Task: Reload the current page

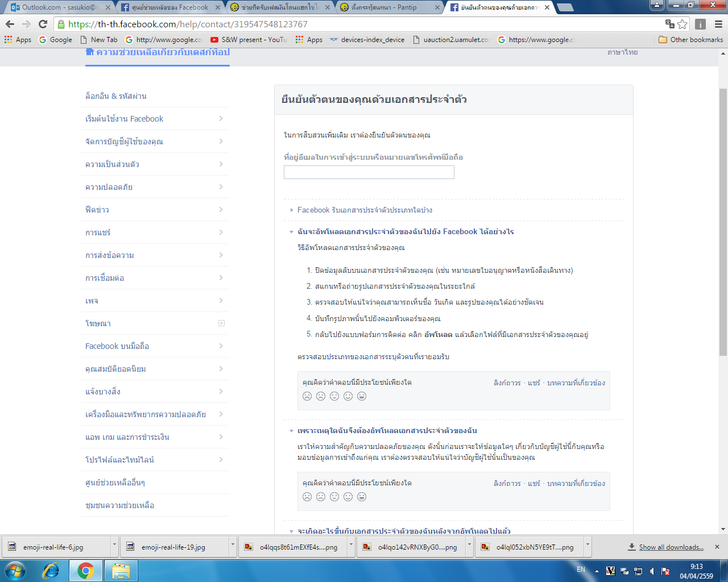Action: (x=43, y=24)
